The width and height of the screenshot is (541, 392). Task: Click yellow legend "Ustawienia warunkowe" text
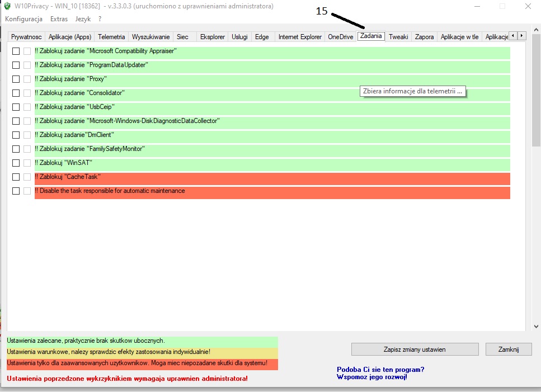click(109, 352)
